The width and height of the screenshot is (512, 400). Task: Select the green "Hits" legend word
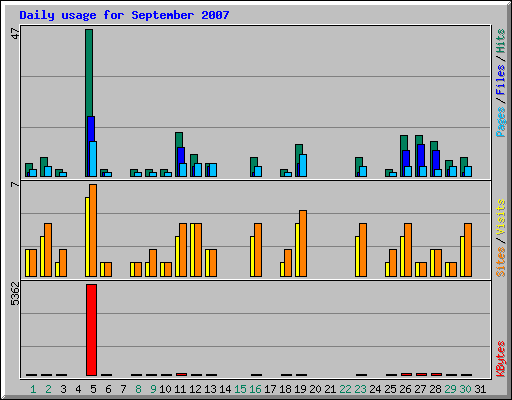tap(501, 41)
